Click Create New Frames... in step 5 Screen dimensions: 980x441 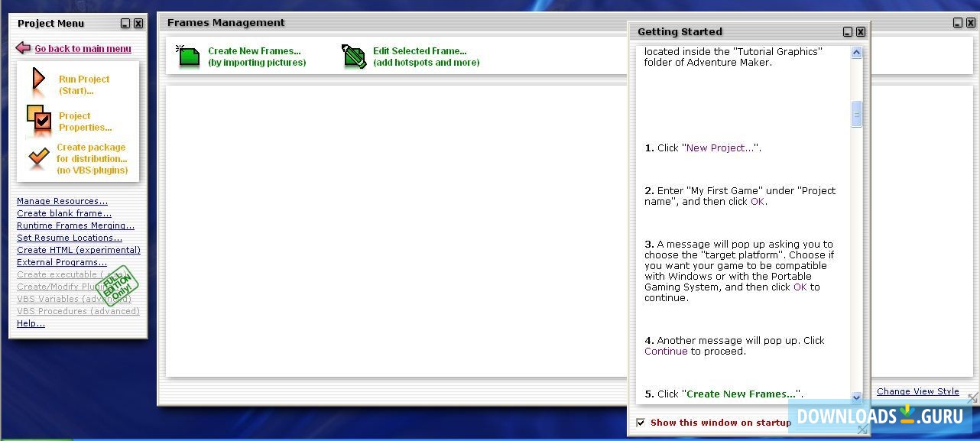[x=741, y=394]
